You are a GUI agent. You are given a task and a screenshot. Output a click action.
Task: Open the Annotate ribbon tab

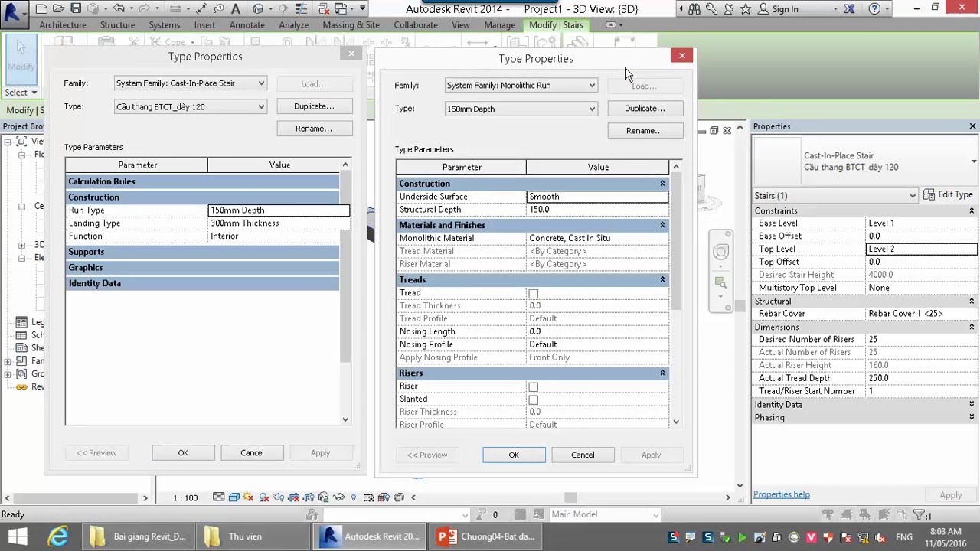click(247, 24)
